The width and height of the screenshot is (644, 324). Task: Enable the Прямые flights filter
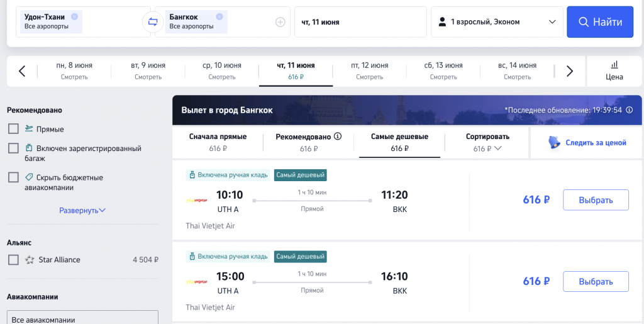point(13,129)
